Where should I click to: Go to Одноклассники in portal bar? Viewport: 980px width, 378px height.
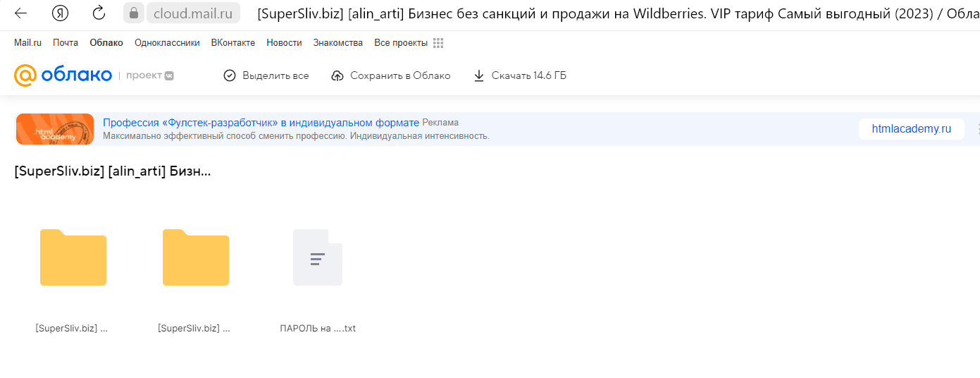pos(167,43)
